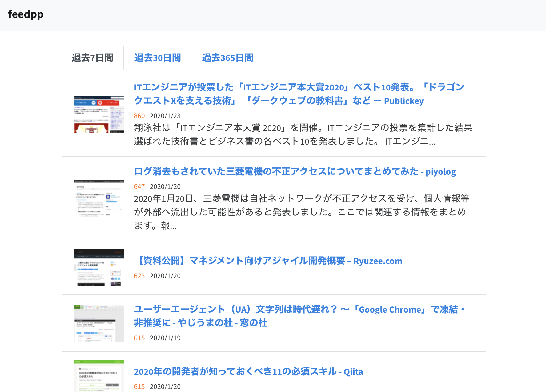The width and height of the screenshot is (546, 392).
Task: Click the date 2020/1/23 on first article
Action: click(x=165, y=116)
